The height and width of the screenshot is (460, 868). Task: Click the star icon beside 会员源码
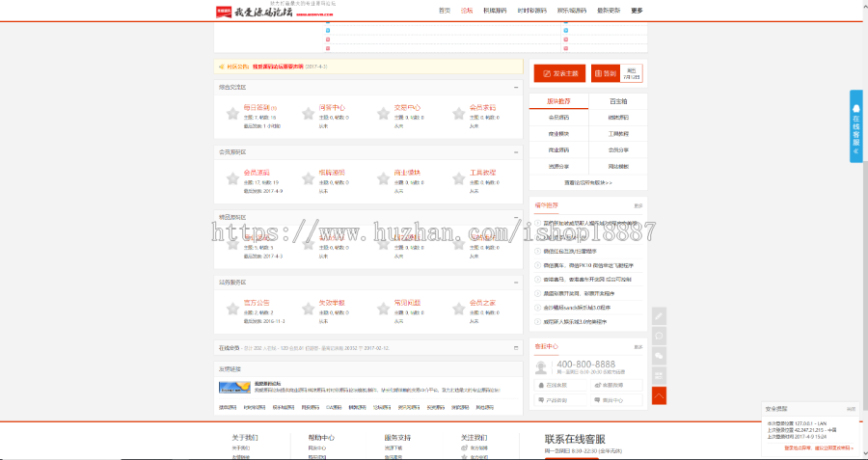(x=232, y=178)
